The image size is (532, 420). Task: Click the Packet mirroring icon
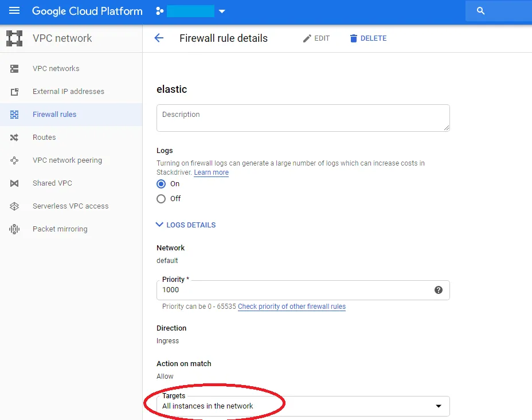point(14,229)
